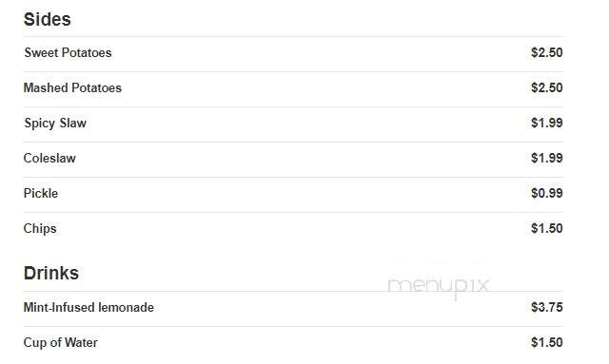Click the Drinks section heading
This screenshot has width=609, height=364.
(x=50, y=273)
